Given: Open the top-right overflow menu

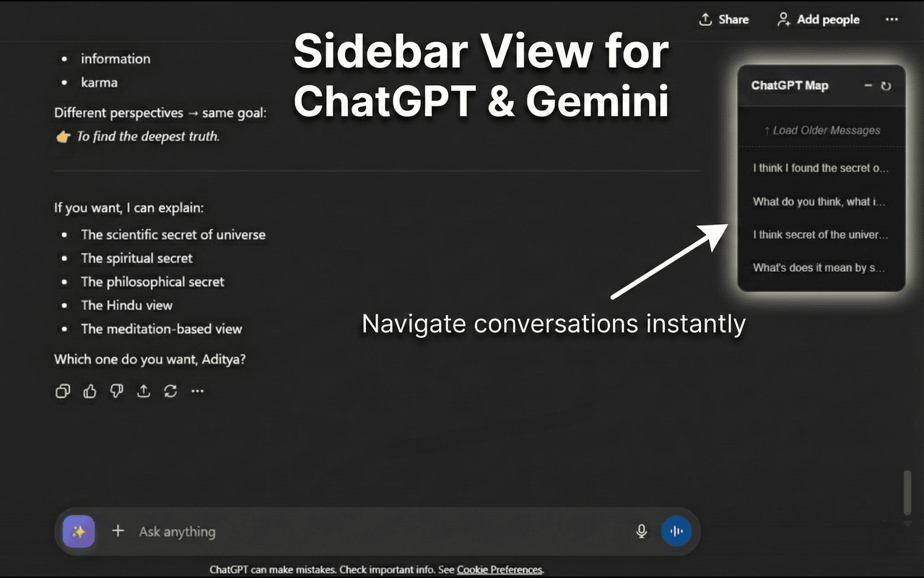Looking at the screenshot, I should [892, 20].
